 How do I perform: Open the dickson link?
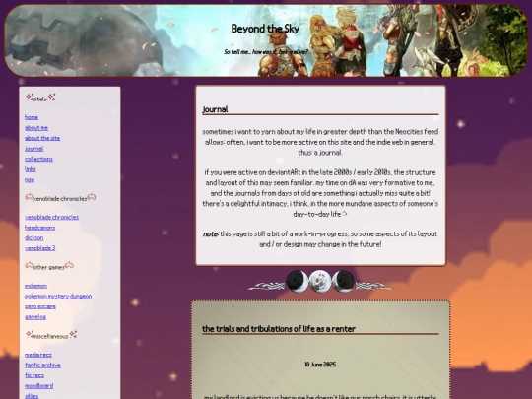click(33, 237)
